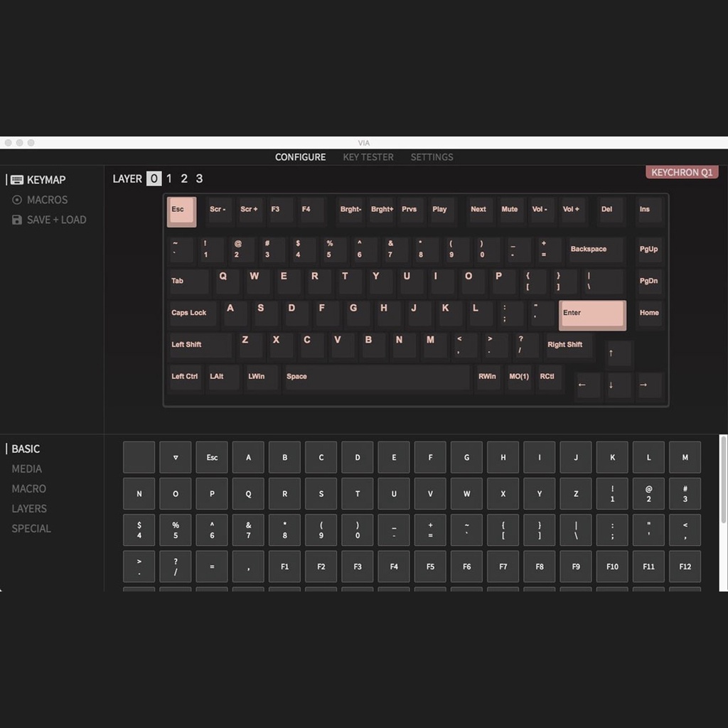
Task: Open the Settings tab
Action: (432, 157)
